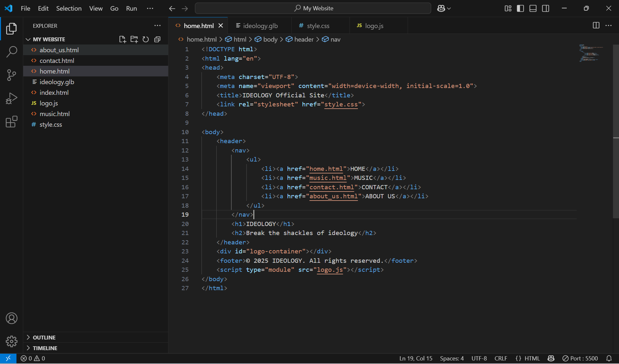Close the home.html tab
This screenshot has width=619, height=364.
click(221, 25)
